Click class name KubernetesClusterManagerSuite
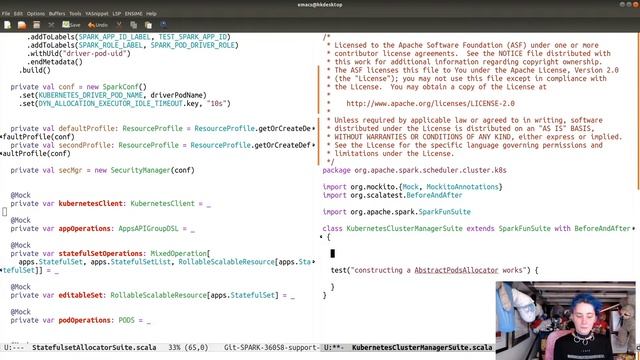 [x=404, y=229]
